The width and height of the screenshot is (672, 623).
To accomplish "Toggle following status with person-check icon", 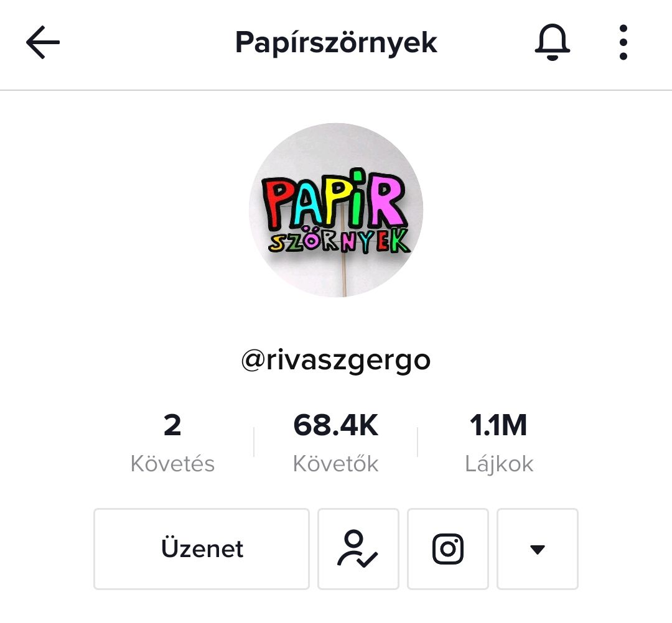I will (358, 549).
